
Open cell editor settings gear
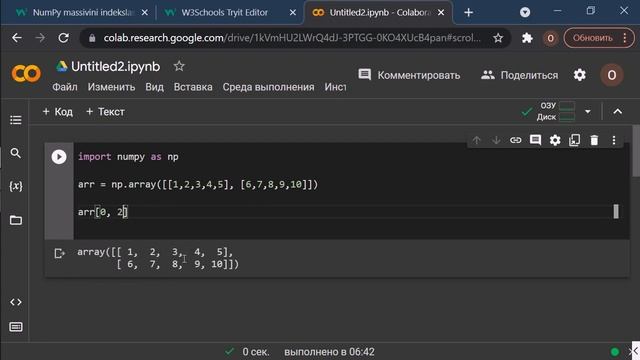click(555, 140)
